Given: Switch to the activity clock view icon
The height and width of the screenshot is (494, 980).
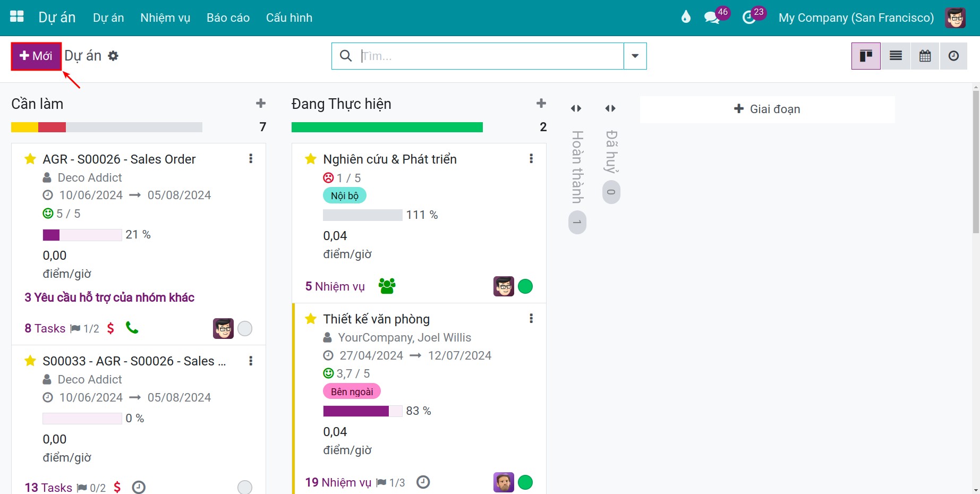Looking at the screenshot, I should pos(953,56).
